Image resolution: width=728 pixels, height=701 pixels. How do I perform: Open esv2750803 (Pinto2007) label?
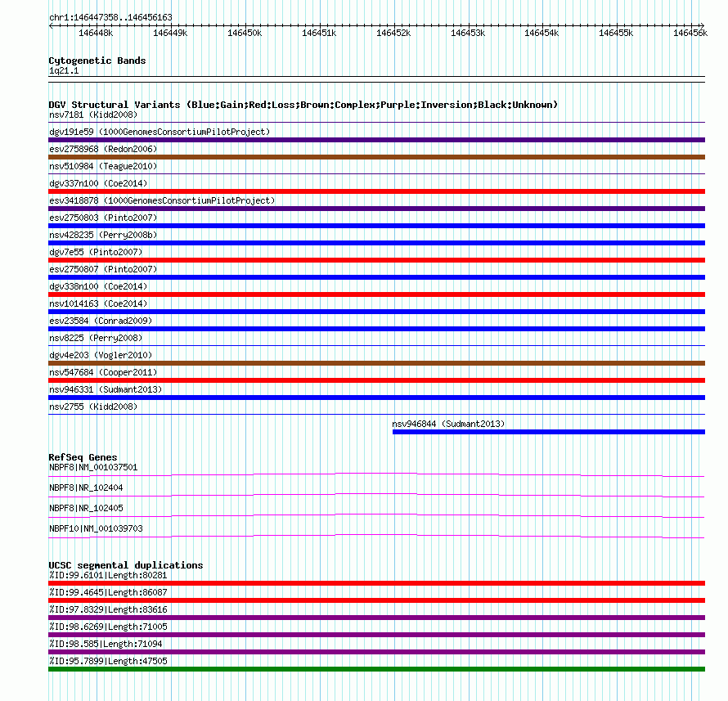[103, 218]
